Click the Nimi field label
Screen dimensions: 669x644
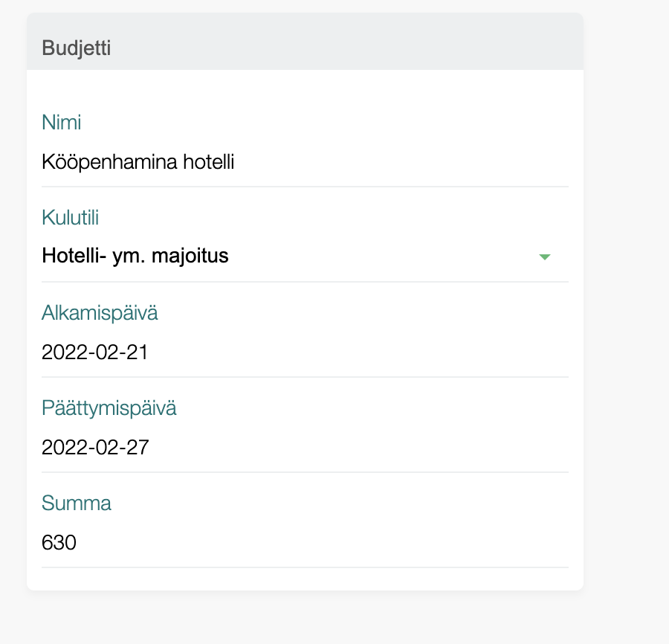(62, 122)
